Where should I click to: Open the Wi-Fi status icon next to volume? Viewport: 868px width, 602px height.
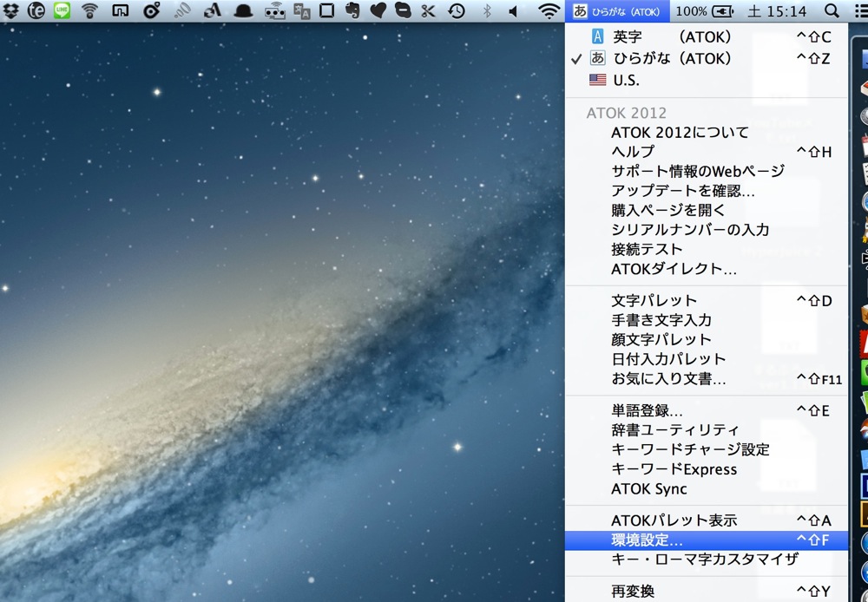549,10
